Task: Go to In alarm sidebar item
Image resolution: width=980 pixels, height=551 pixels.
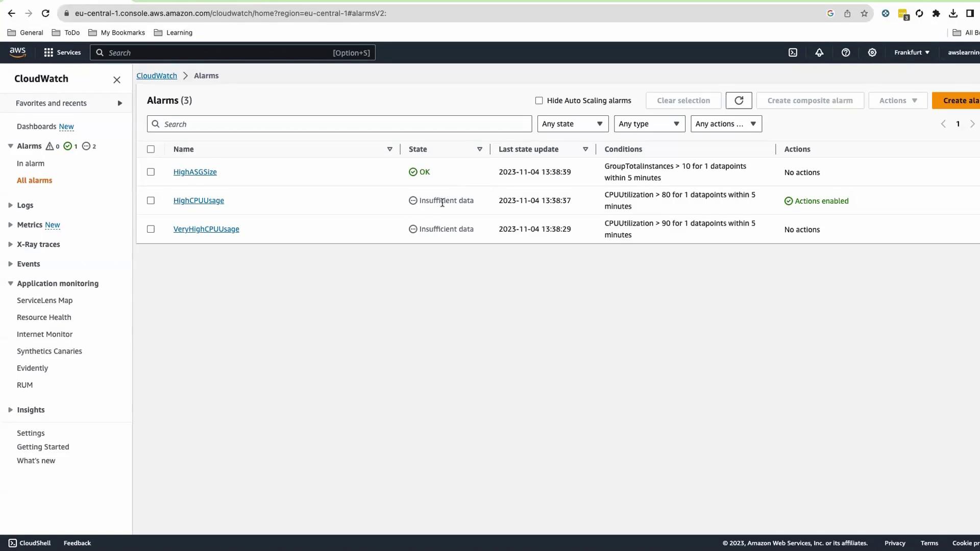Action: point(31,163)
